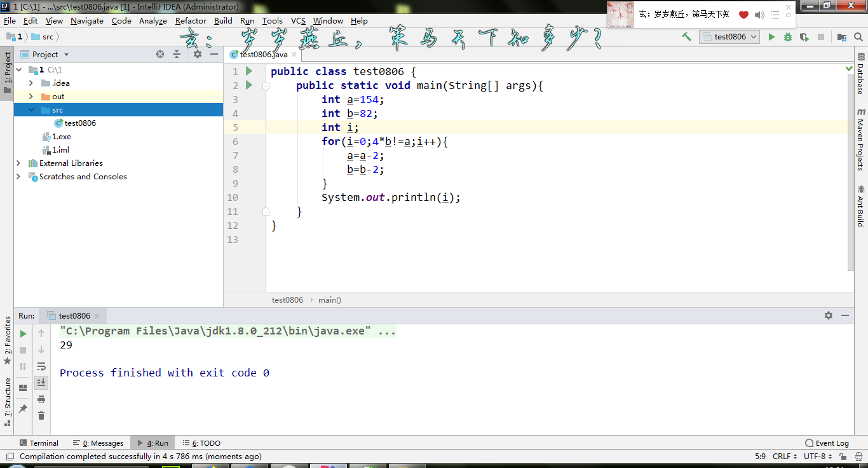The width and height of the screenshot is (868, 468).
Task: Collapse the src folder
Action: [31, 110]
